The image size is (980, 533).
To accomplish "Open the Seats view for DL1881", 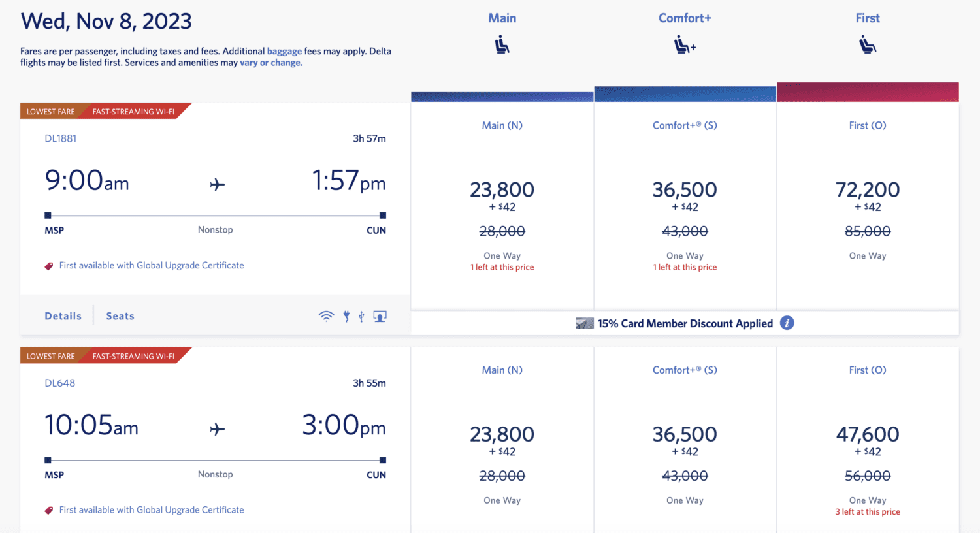I will tap(120, 315).
